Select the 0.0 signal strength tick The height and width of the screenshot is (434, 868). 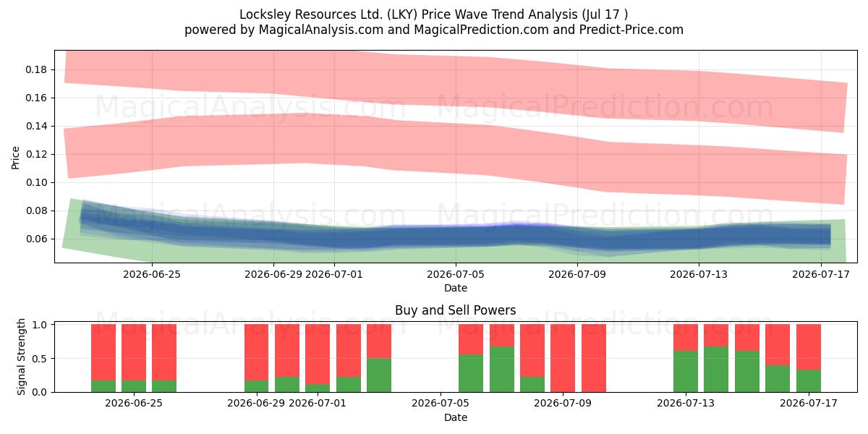tap(41, 392)
